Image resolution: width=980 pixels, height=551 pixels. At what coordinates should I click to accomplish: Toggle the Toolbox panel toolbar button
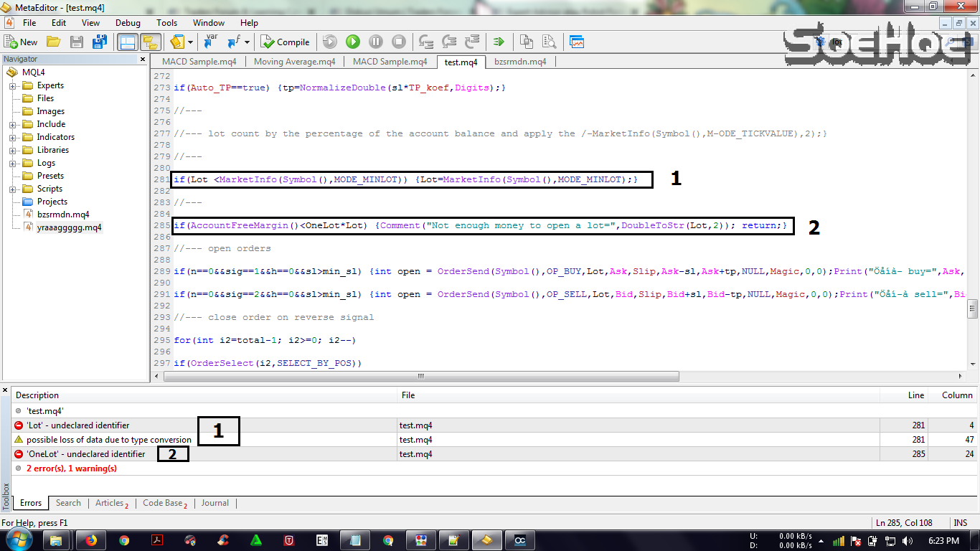[x=150, y=42]
